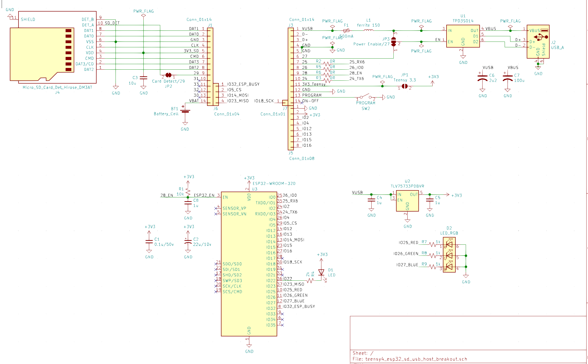
Task: Select the J1 fourteen-pin connector body
Action: [x=210, y=67]
